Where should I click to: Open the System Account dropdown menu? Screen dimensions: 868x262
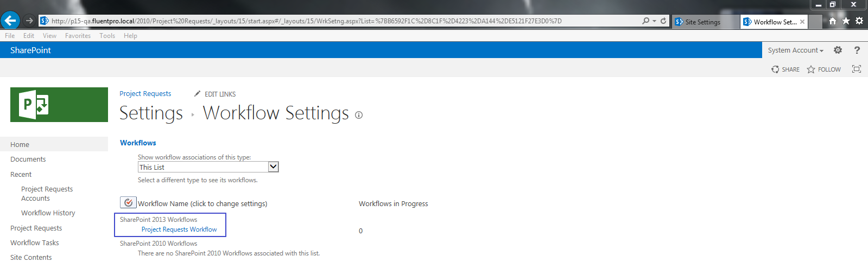(795, 50)
